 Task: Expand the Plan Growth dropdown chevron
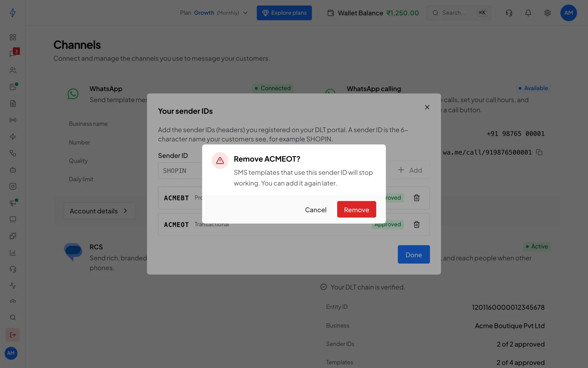click(x=245, y=13)
